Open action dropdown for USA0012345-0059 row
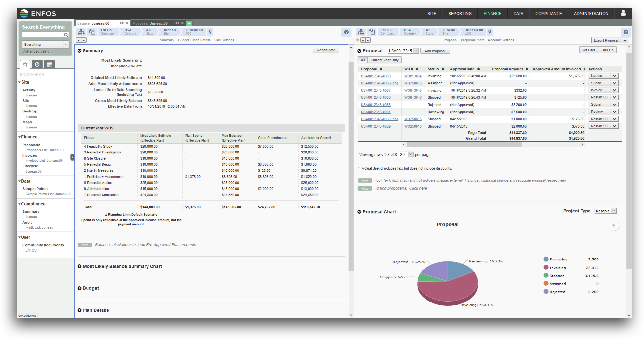Screen dimensions: 644x339 614,76
